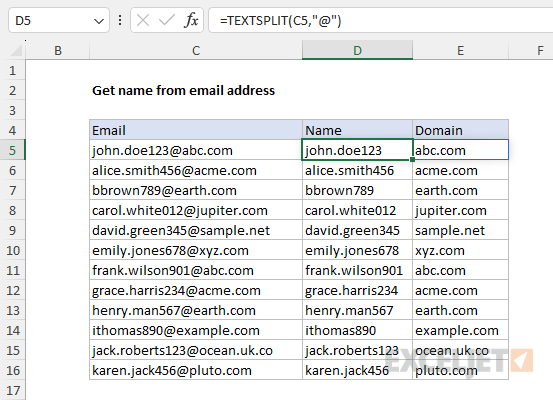Select name cell bbrown789

(357, 190)
